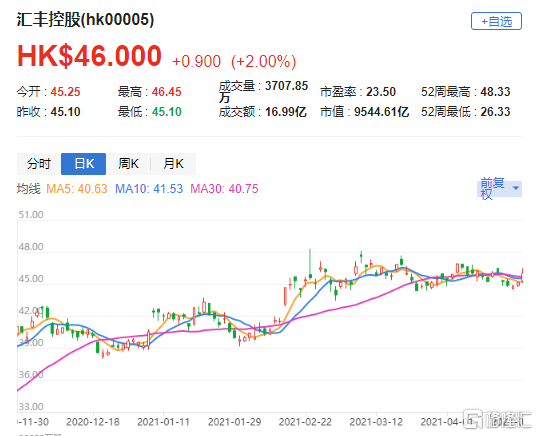This screenshot has width=538, height=436.
Task: Click the 2021-03-12 date axis label
Action: (376, 422)
